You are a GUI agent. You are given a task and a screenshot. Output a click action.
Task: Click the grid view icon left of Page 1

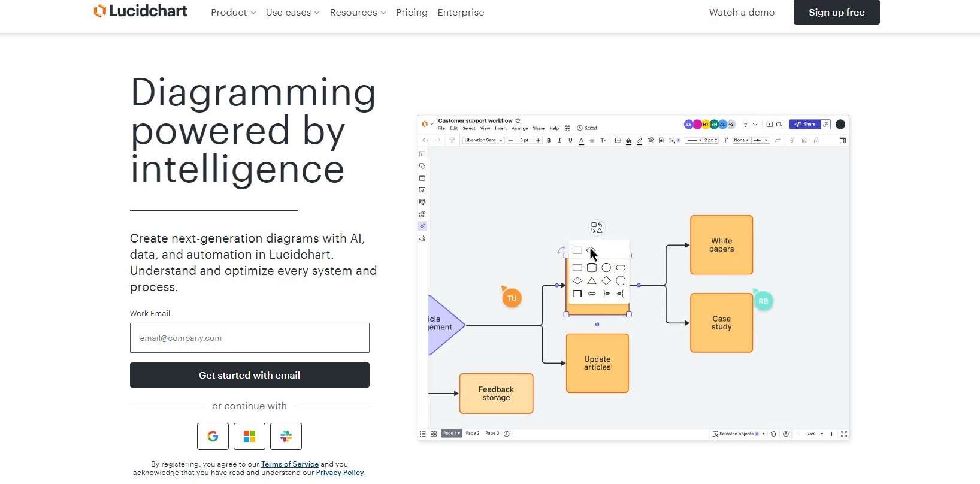click(x=434, y=434)
